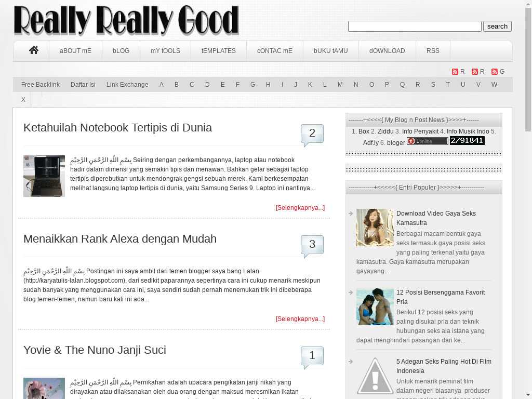Image resolution: width=532 pixels, height=399 pixels.
Task: Open the bloger link
Action: point(396,143)
